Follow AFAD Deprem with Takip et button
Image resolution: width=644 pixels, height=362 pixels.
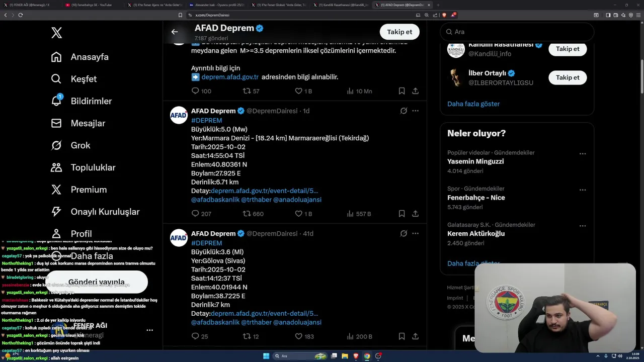pos(399,32)
